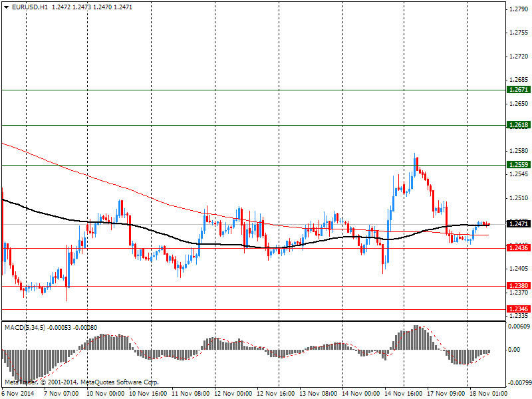This screenshot has height=399, width=532.
Task: Click the 1.2405 price scale value
Action: [x=519, y=269]
